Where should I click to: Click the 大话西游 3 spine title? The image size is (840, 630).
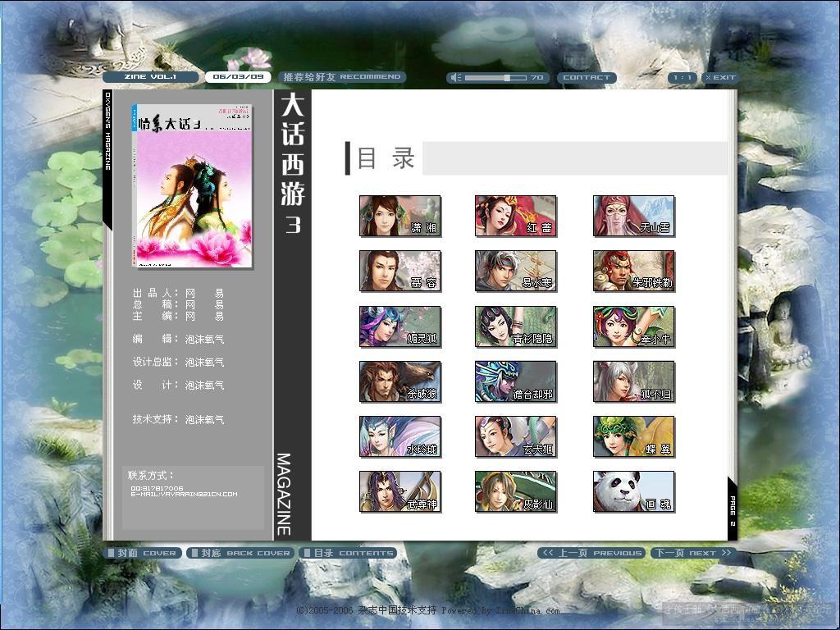[x=293, y=163]
